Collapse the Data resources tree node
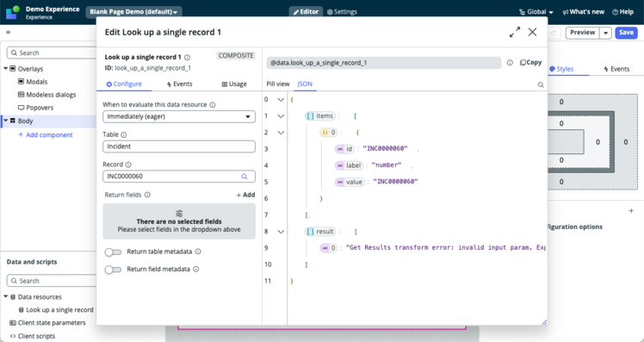 click(6, 296)
